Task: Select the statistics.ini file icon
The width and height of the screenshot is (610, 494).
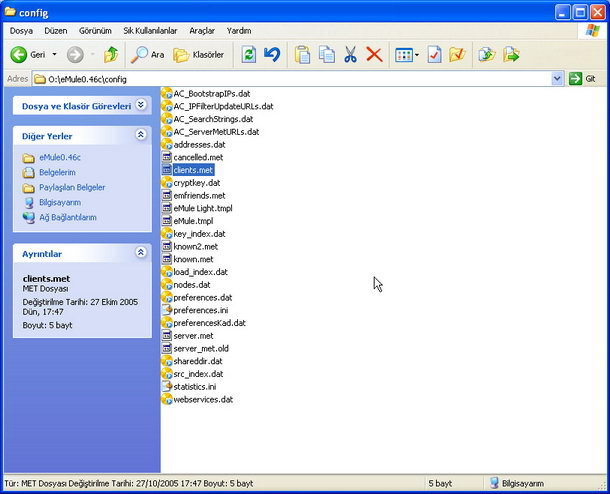Action: [167, 387]
